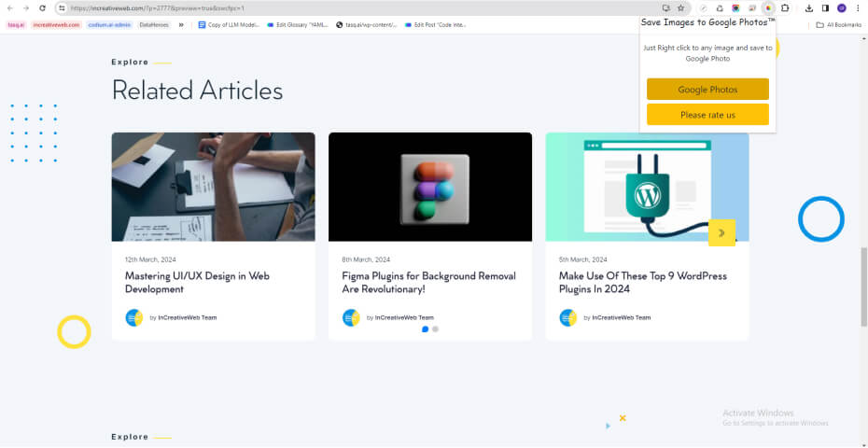Viewport: 868px width, 448px height.
Task: Bookmark this page with the star icon
Action: click(680, 7)
